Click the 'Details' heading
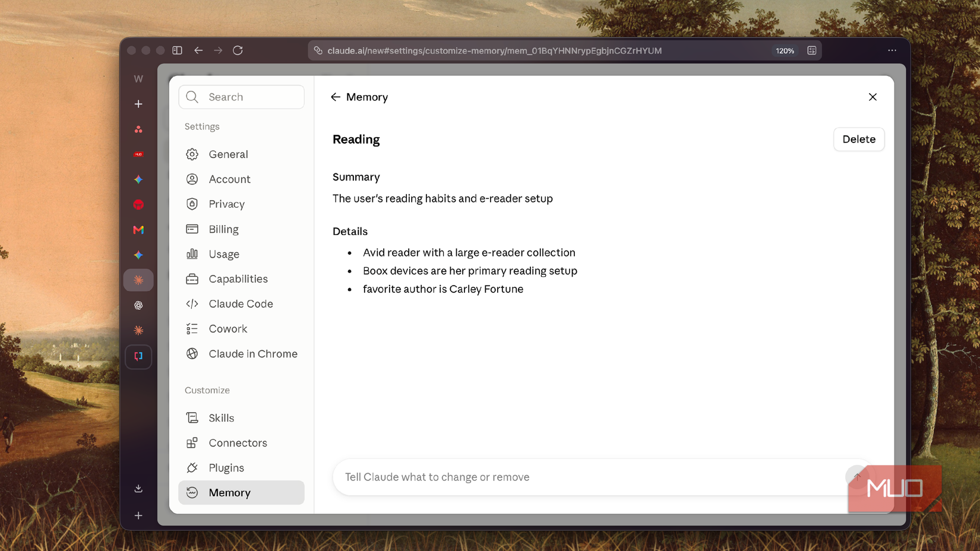Viewport: 980px width, 551px height. [x=350, y=232]
